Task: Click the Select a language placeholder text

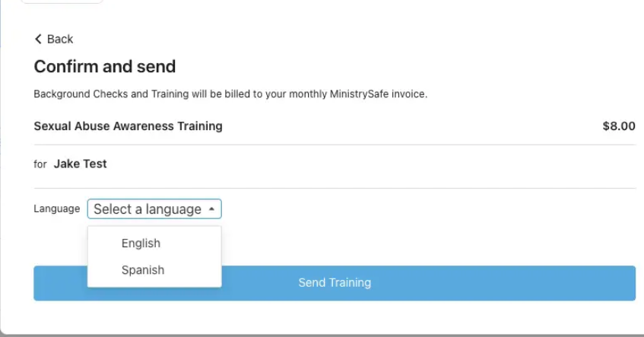Action: point(148,209)
